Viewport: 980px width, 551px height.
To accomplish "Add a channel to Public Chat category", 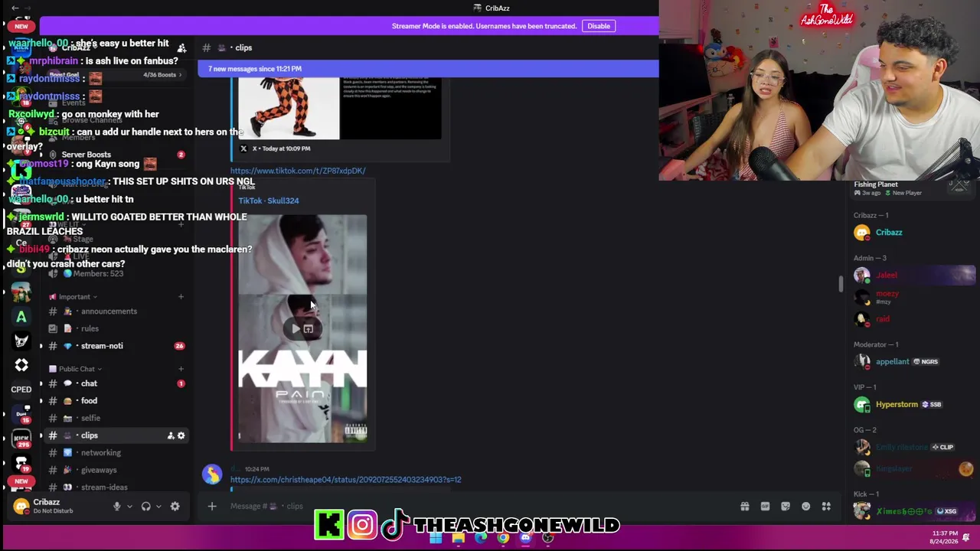I will point(181,369).
